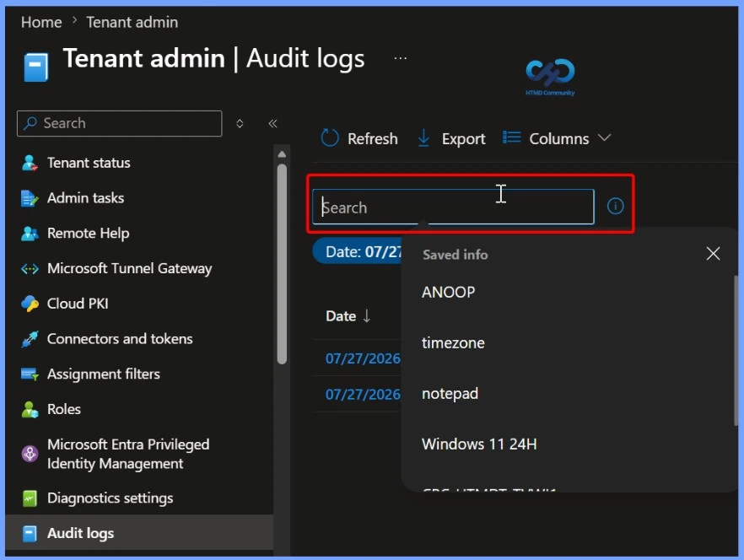Choose saved suggestion Windows 11 24H

[479, 444]
